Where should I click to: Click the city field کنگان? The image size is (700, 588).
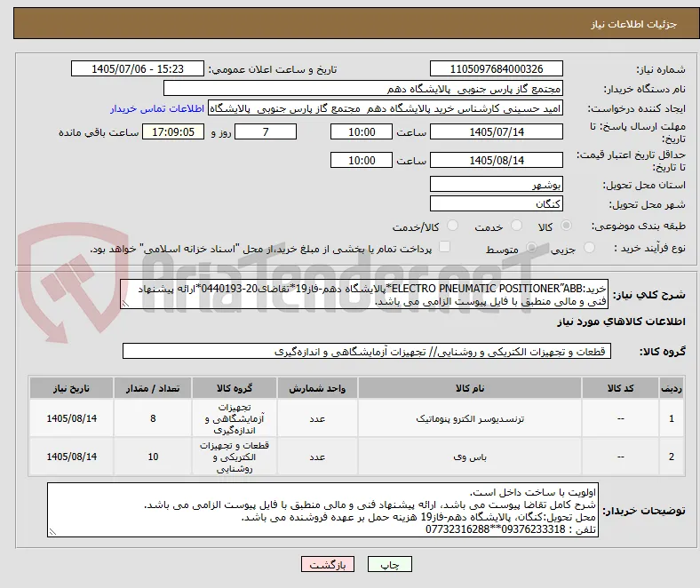(497, 203)
